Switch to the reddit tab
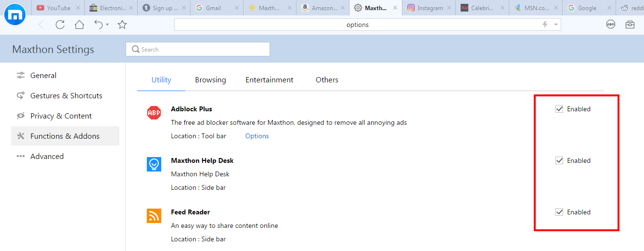644x251 pixels. pos(631,8)
